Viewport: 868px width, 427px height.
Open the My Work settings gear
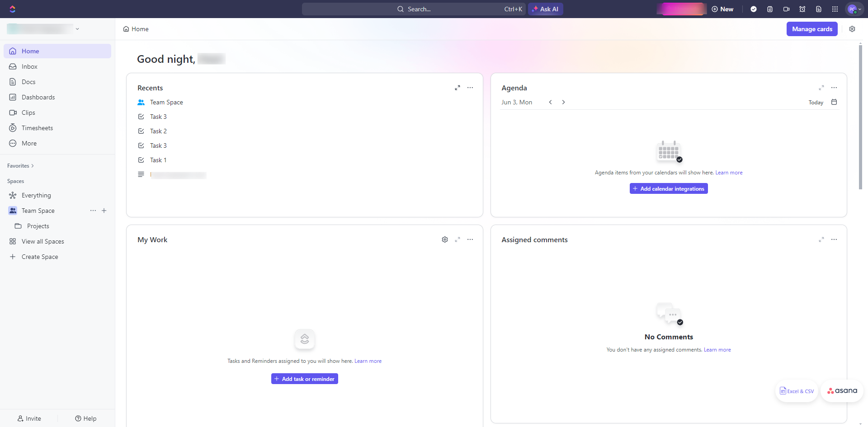[x=445, y=239]
